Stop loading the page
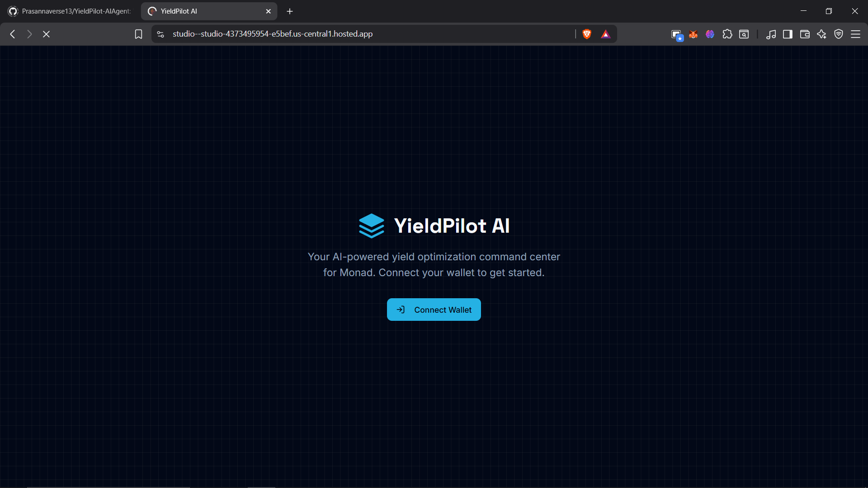This screenshot has width=868, height=488. (46, 34)
